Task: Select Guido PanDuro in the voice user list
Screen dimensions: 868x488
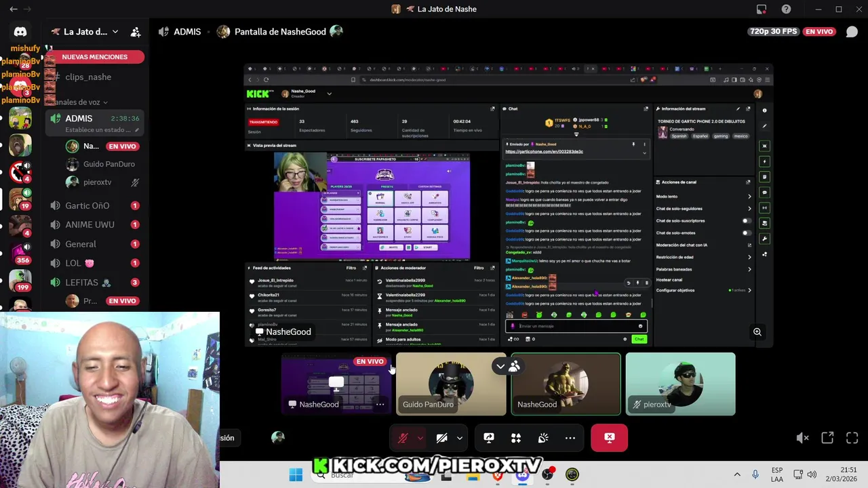Action: pos(102,164)
